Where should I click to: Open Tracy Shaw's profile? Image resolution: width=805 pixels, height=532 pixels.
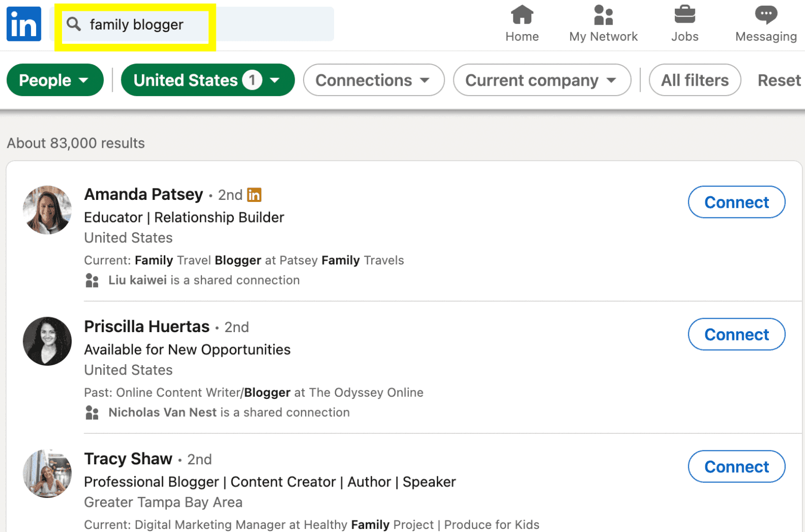click(128, 459)
